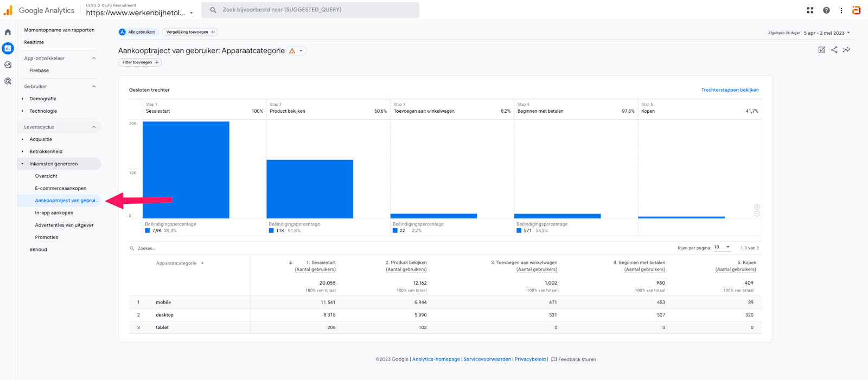
Task: Collapse the Levenscyclus section
Action: 94,127
